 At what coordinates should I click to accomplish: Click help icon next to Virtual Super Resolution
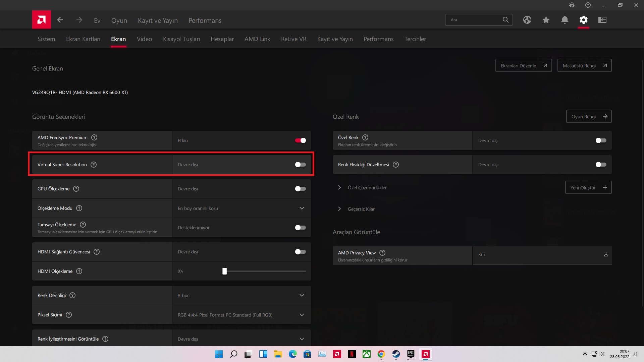coord(94,165)
